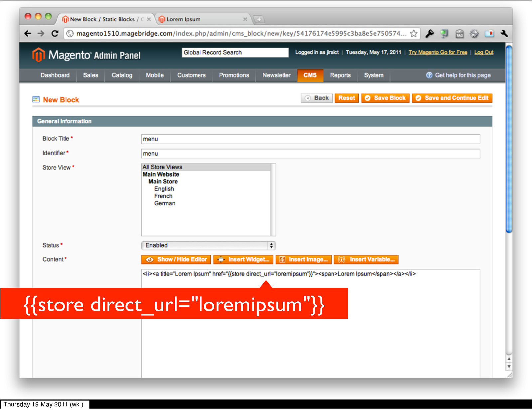Open the Sales menu
532x410 pixels.
tap(91, 75)
